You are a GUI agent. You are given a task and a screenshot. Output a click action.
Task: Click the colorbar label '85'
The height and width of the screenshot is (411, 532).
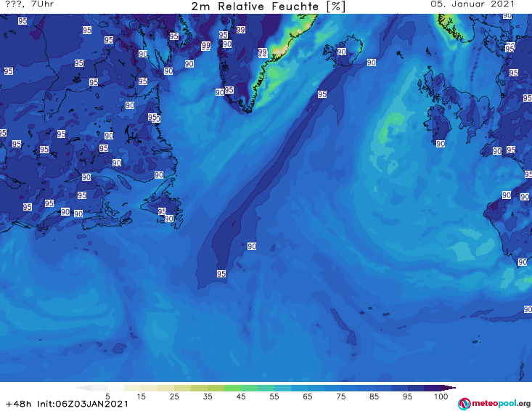pyautogui.click(x=374, y=396)
